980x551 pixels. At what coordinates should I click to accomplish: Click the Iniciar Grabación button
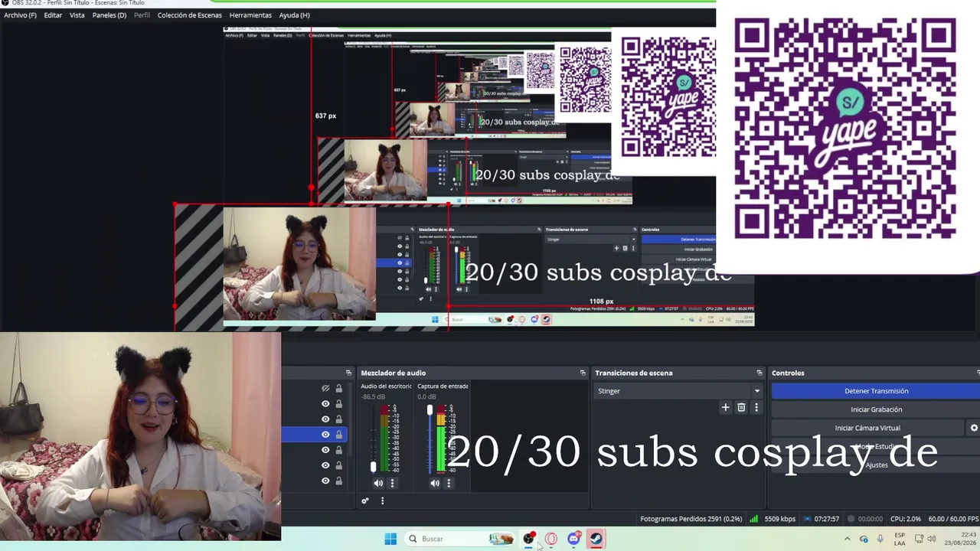tap(876, 409)
